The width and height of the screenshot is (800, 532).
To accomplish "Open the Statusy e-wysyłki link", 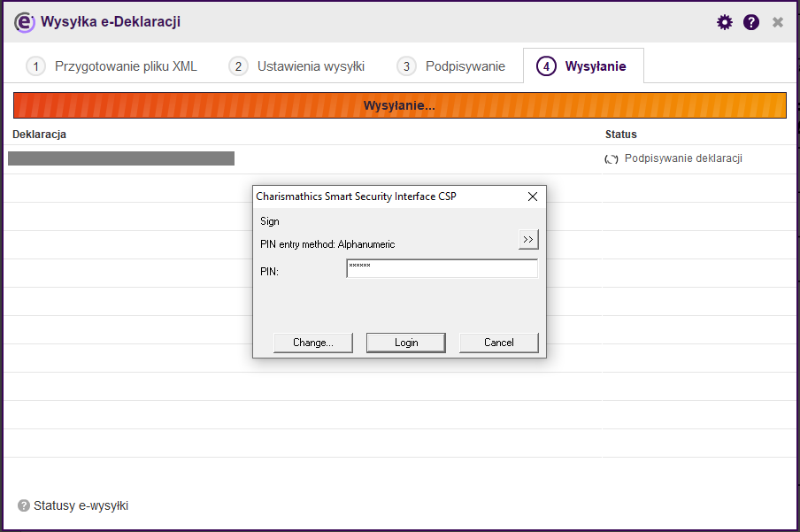I will click(81, 505).
